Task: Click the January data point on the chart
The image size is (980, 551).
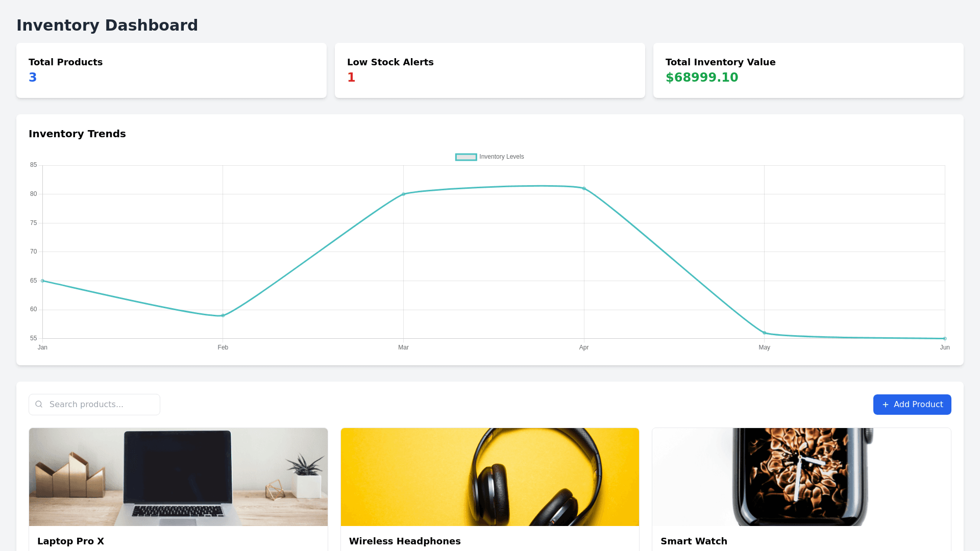Action: [x=43, y=280]
